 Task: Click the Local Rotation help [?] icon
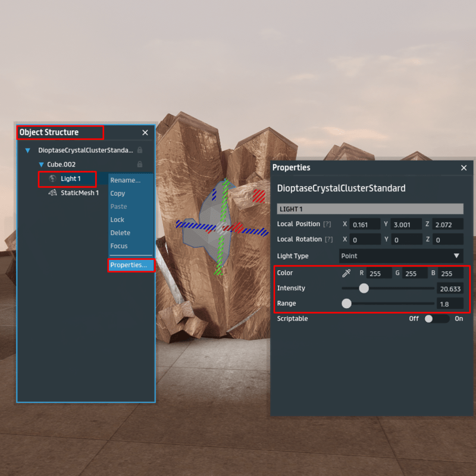(327, 240)
